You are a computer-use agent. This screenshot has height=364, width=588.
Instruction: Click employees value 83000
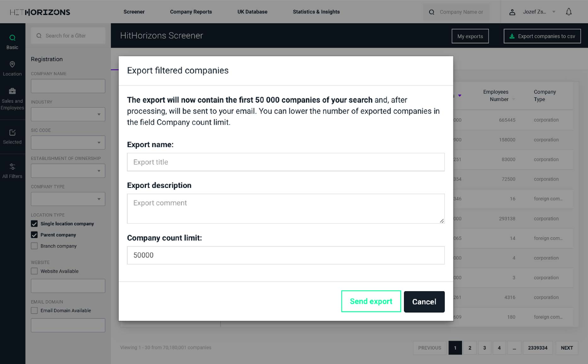tap(508, 159)
